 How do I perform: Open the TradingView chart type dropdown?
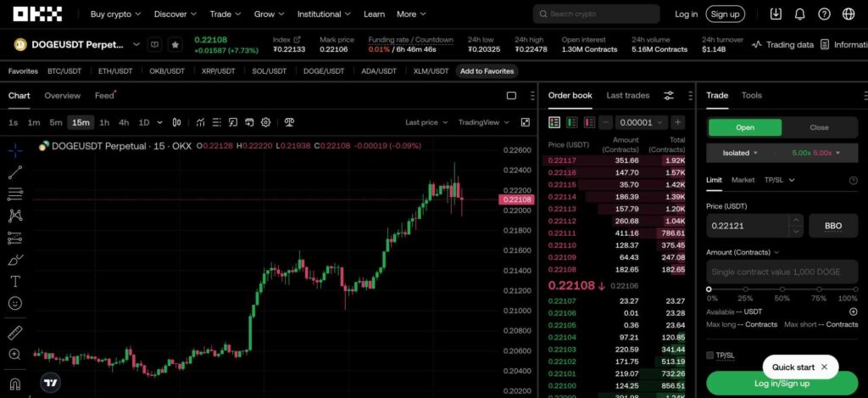pyautogui.click(x=483, y=122)
